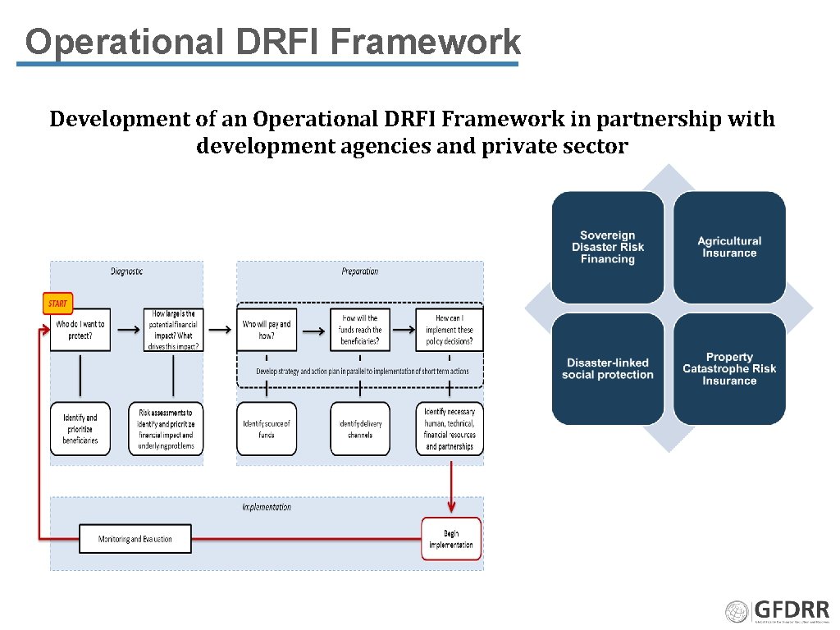Click the 'How can I implement these policy decisions?' box
Image resolution: width=840 pixels, height=630 pixels.
[450, 330]
